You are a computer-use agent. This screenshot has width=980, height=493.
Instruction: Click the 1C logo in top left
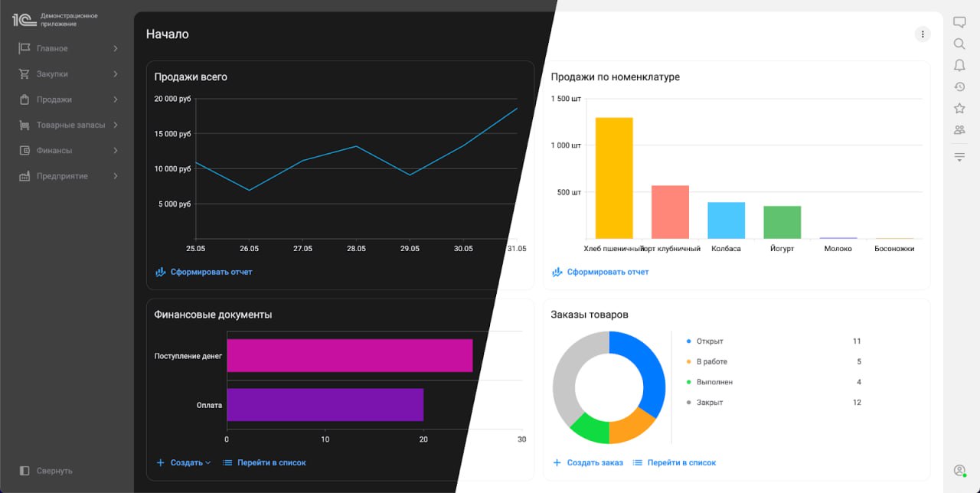point(24,20)
